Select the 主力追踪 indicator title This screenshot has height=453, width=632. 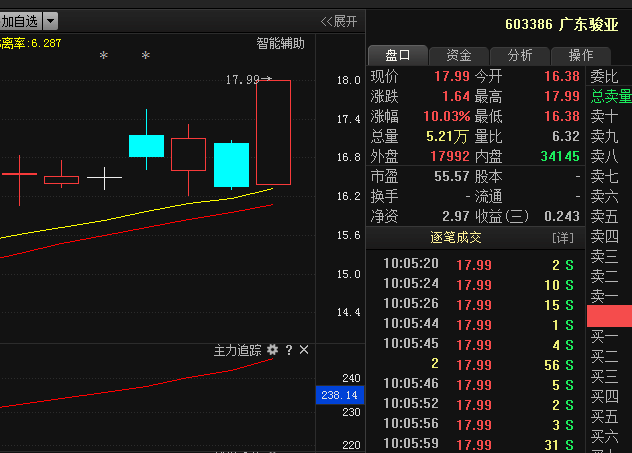pyautogui.click(x=237, y=350)
